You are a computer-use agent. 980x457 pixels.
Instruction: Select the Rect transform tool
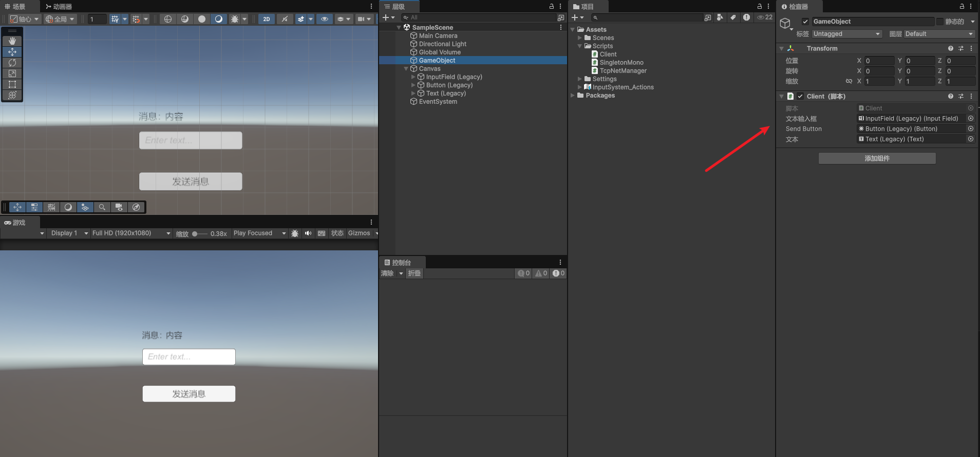click(x=12, y=84)
